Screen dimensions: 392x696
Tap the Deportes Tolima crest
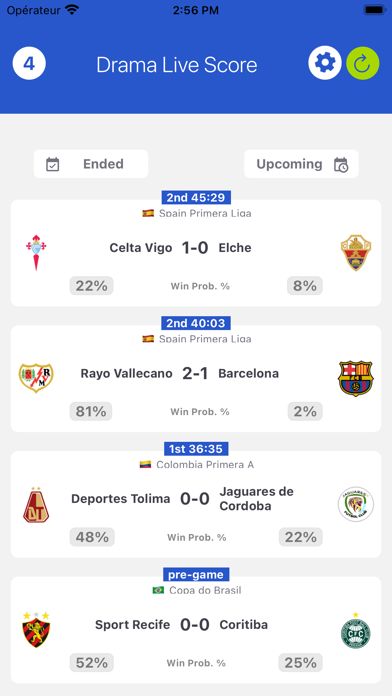(36, 505)
